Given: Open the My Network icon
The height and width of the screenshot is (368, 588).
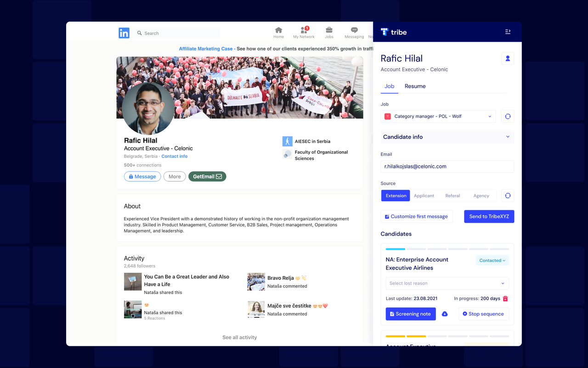Looking at the screenshot, I should [x=304, y=30].
